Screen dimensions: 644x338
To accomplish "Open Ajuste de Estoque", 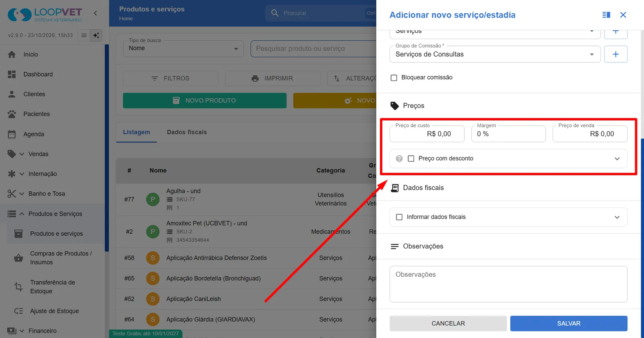I will (x=56, y=311).
